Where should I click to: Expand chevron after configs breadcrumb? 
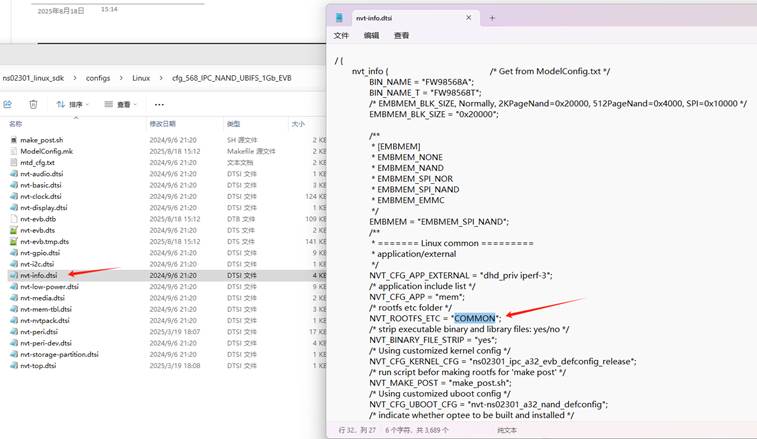click(121, 78)
